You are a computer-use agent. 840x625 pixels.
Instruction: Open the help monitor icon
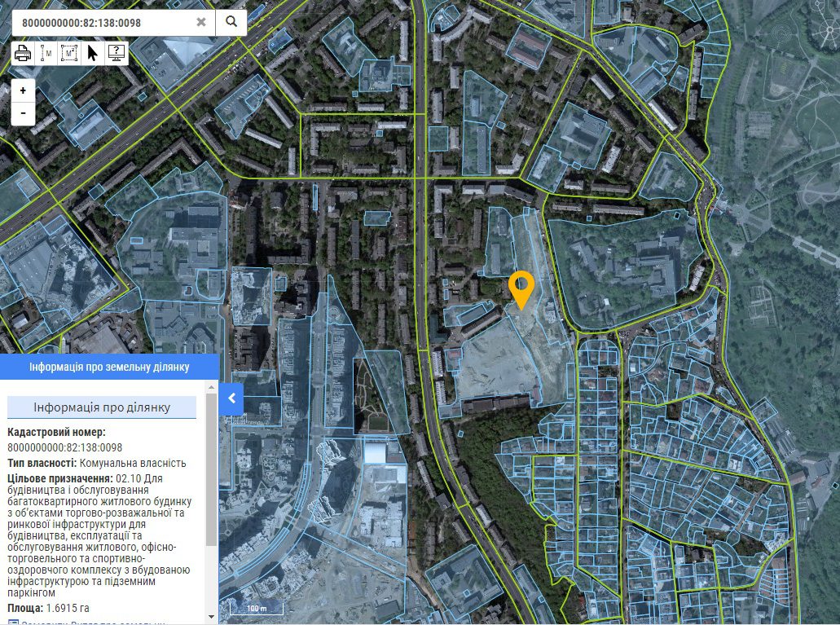(x=117, y=54)
